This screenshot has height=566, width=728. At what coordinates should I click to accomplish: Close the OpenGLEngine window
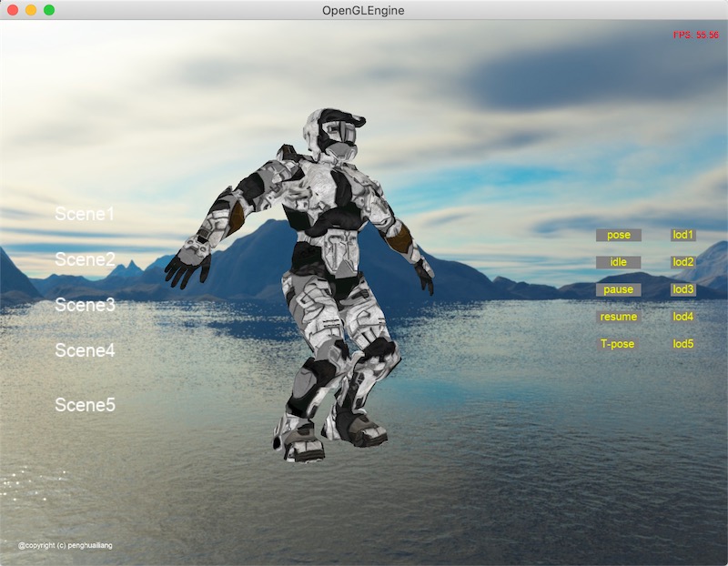click(x=13, y=10)
